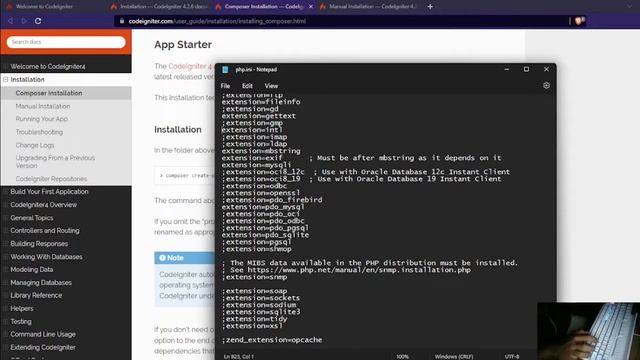Switch to Welcome to CodeIgniter tab
The height and width of the screenshot is (360, 640).
click(44, 7)
